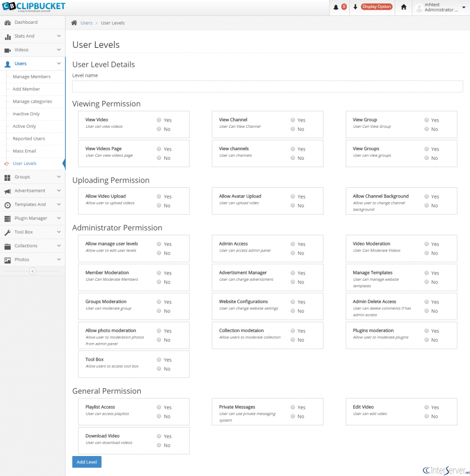Select Yes for Website Configurations
The height and width of the screenshot is (476, 470).
click(x=293, y=302)
